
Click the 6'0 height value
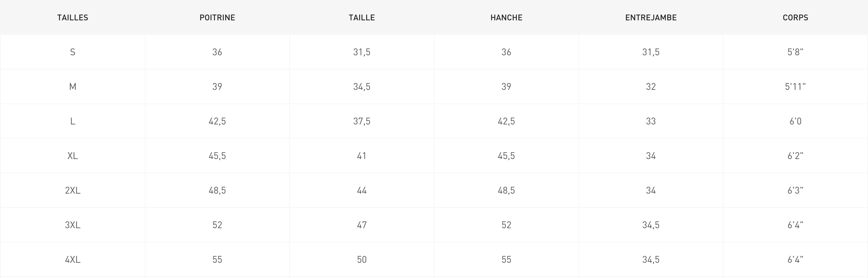(795, 121)
